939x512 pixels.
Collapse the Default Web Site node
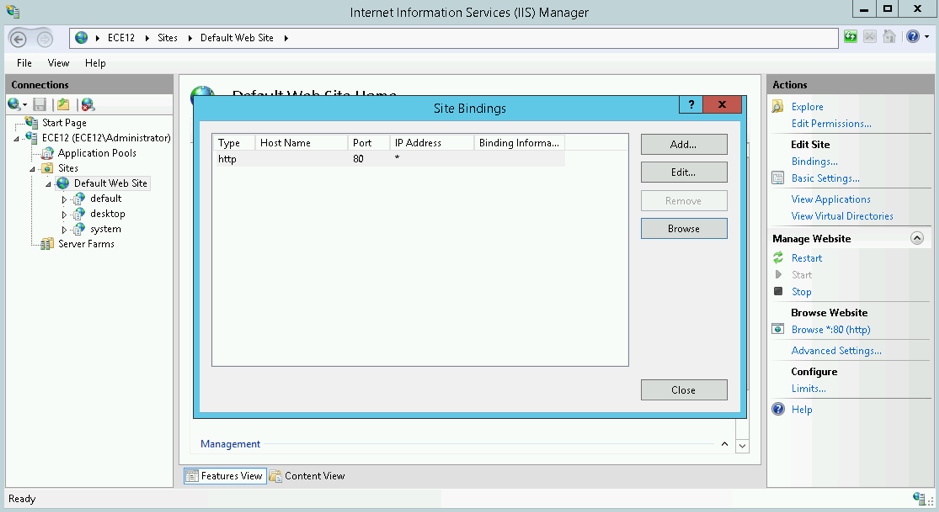click(49, 184)
